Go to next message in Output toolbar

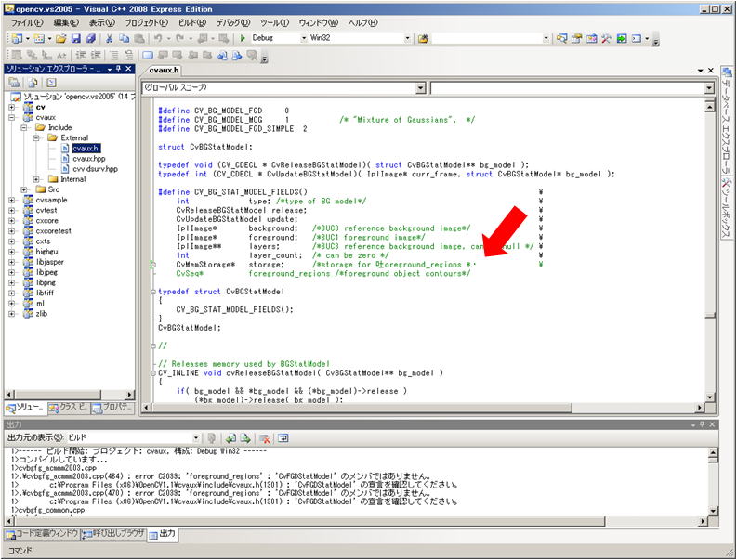pyautogui.click(x=246, y=438)
